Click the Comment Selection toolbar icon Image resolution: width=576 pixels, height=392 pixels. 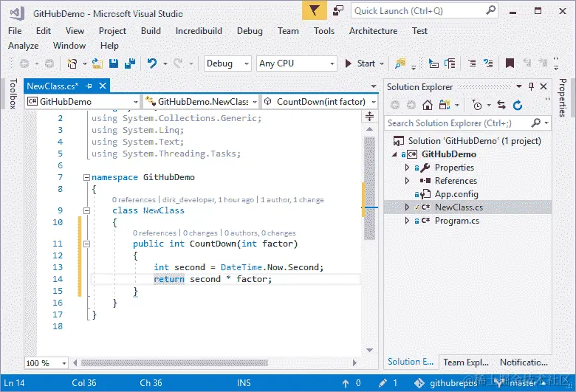point(472,63)
